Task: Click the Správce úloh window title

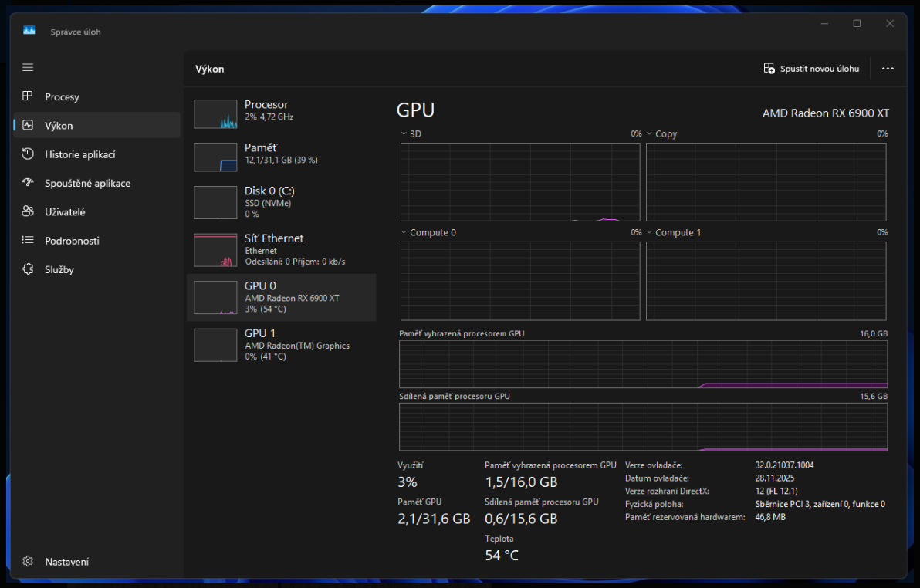Action: click(76, 32)
